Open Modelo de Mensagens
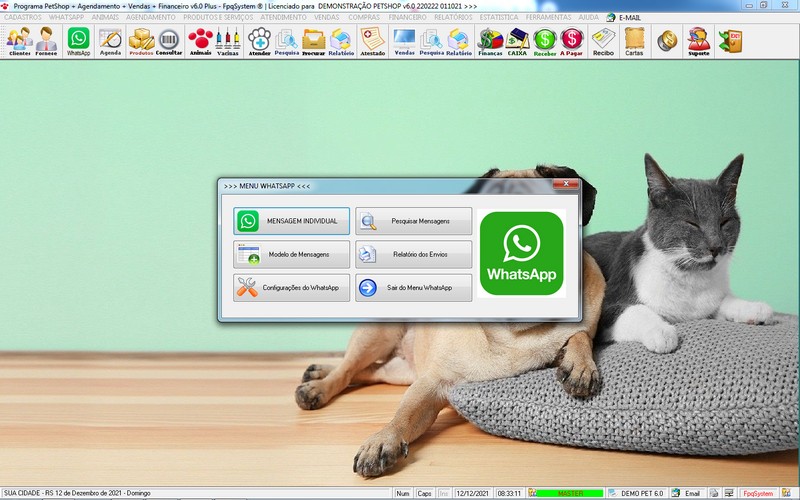This screenshot has width=800, height=500. [x=291, y=254]
